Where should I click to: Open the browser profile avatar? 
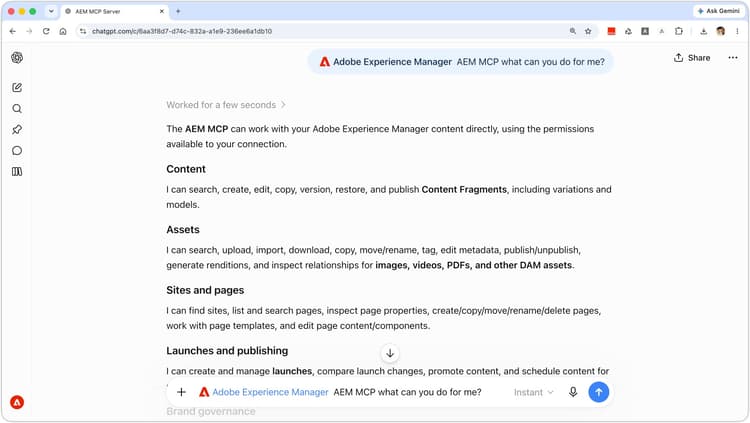tap(720, 31)
